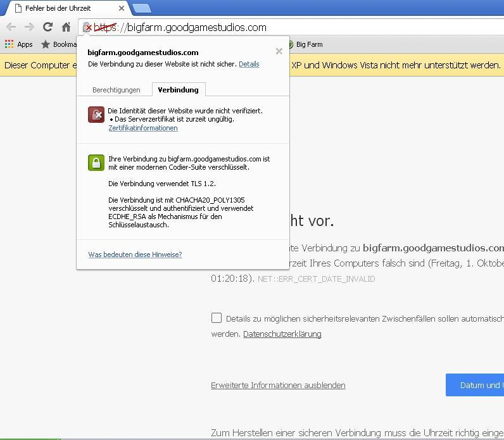504x440 pixels.
Task: Click the yellow unsupported Windows XP warning bar
Action: tap(252, 65)
